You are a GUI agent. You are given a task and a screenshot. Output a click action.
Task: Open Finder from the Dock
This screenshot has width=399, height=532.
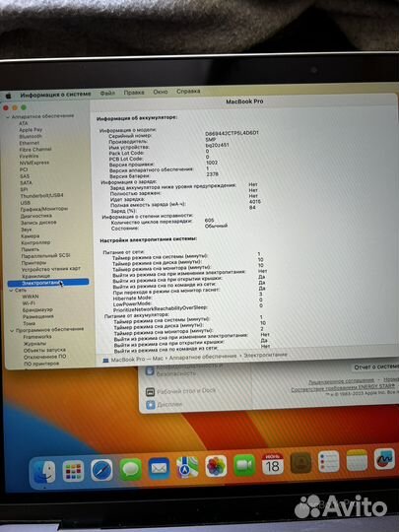coord(44,472)
